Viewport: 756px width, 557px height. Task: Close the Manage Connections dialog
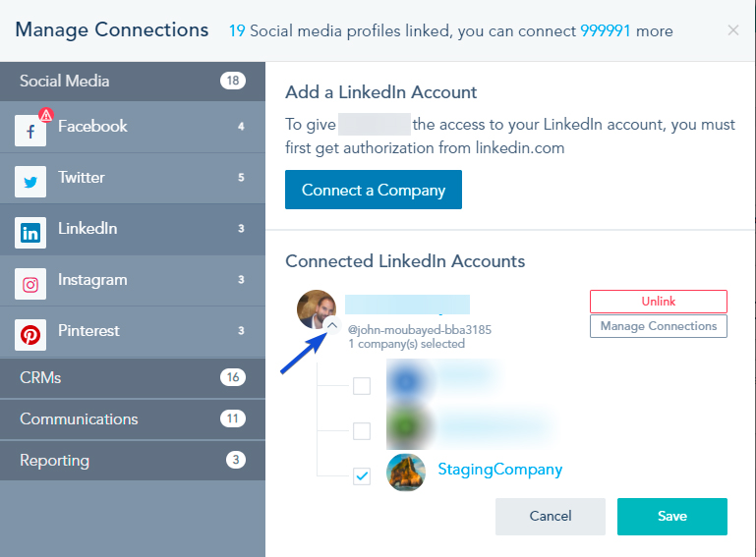pyautogui.click(x=732, y=30)
